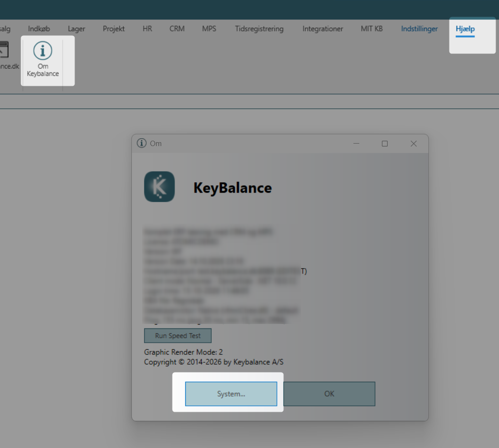Switch to the HR tab
Image resolution: width=499 pixels, height=448 pixels.
147,29
